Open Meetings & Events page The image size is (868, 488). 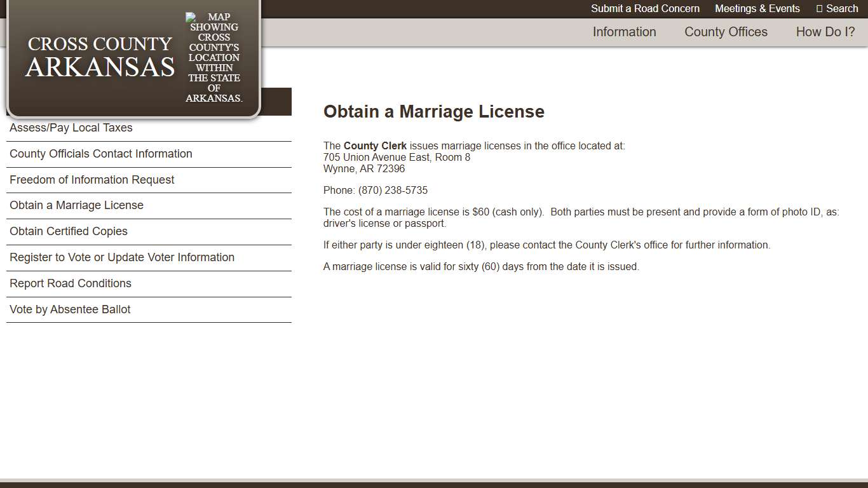pos(757,8)
